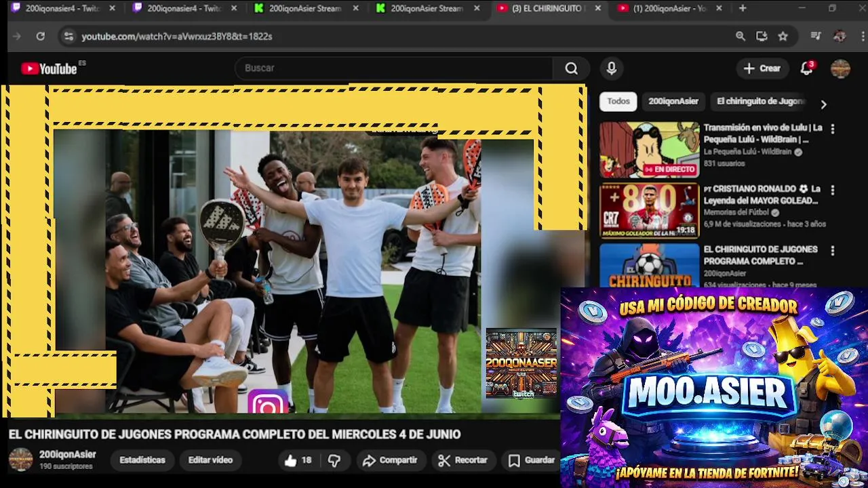Image resolution: width=868 pixels, height=488 pixels.
Task: Open the 200iqonAsier channel avatar below video
Action: click(x=20, y=460)
